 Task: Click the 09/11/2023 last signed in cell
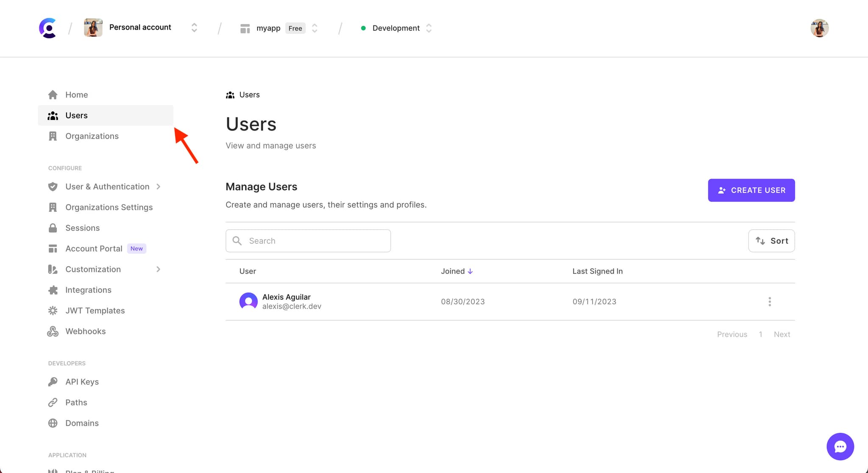point(594,302)
